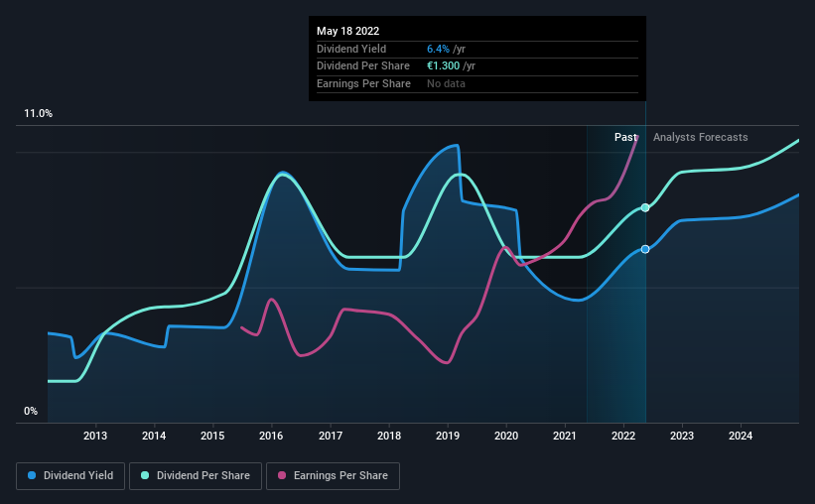Click the 6.4% dividend yield value
This screenshot has width=815, height=504.
click(x=438, y=49)
